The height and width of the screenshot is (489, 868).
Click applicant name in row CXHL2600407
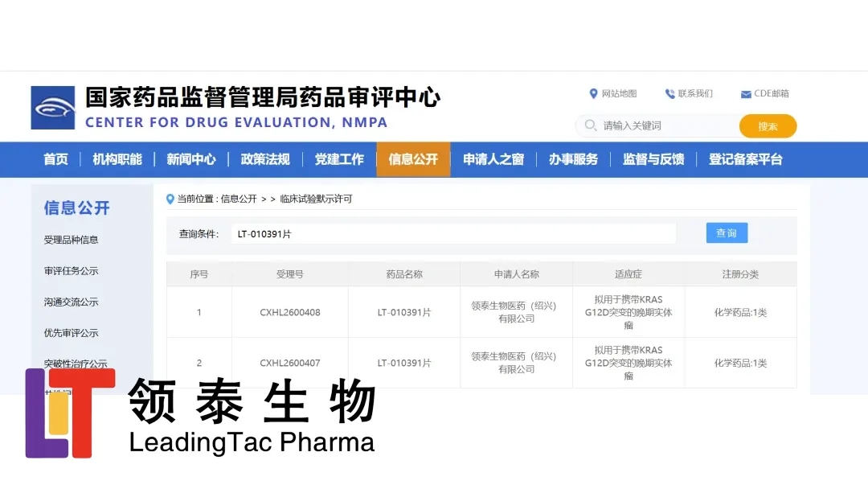pyautogui.click(x=514, y=363)
